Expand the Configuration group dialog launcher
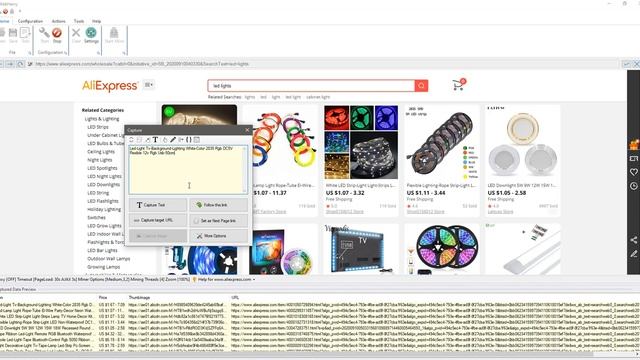 point(66,53)
